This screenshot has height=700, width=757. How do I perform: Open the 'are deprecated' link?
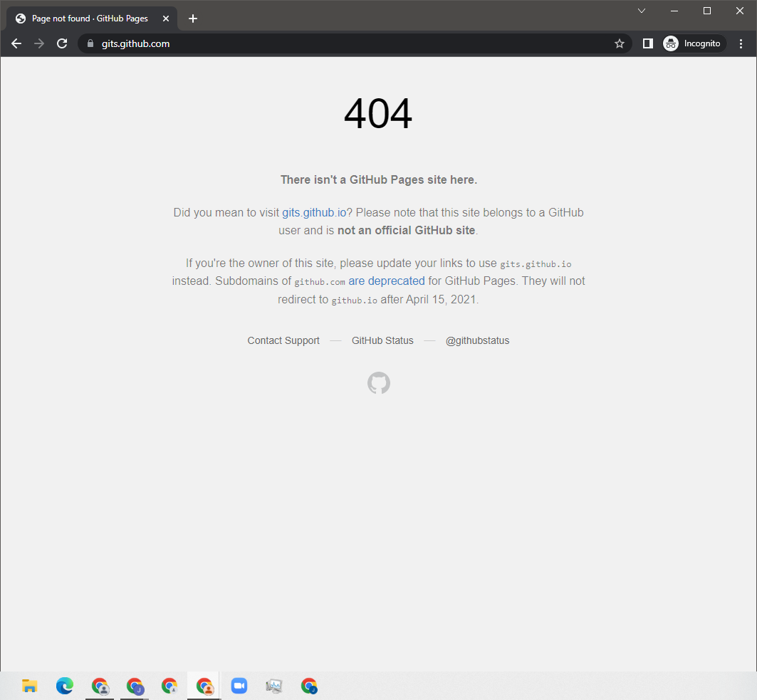pos(387,281)
